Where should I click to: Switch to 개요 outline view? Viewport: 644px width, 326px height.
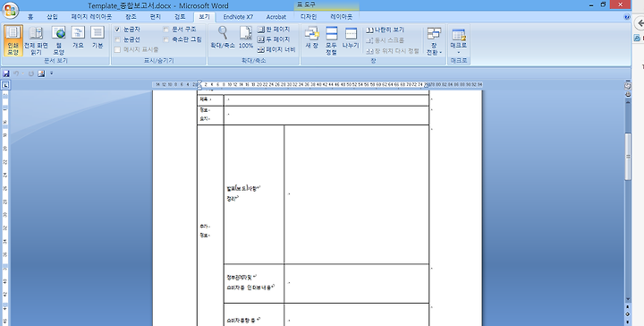coord(78,38)
